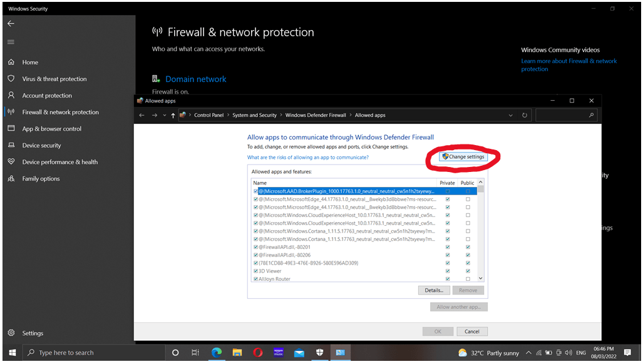Screen dimensions: 643x364
Task: Open the address bar dropdown arrow
Action: click(x=510, y=115)
